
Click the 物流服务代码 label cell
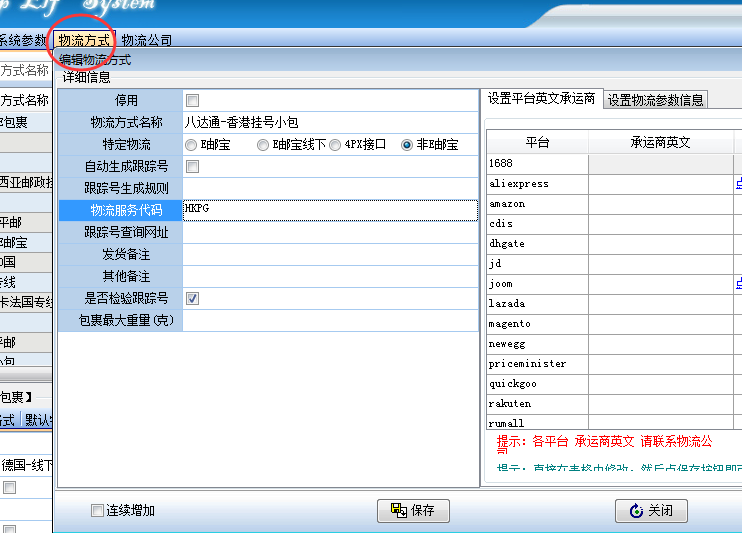tap(121, 211)
